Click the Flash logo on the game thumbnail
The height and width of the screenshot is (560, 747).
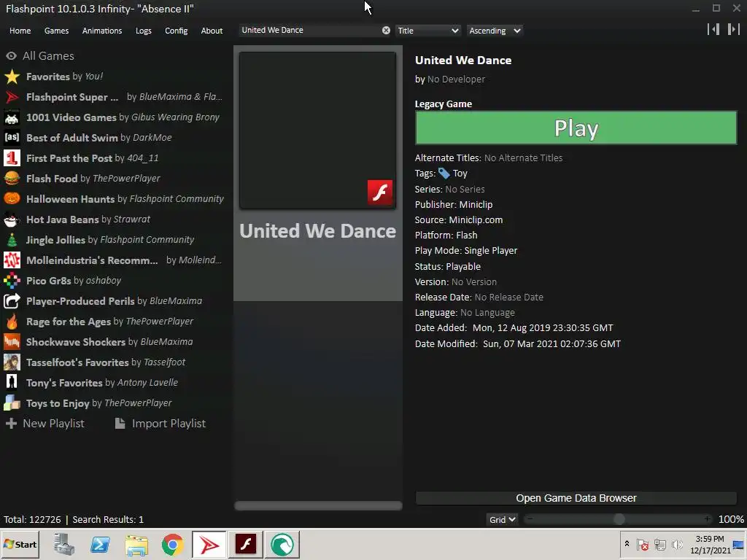pyautogui.click(x=379, y=192)
